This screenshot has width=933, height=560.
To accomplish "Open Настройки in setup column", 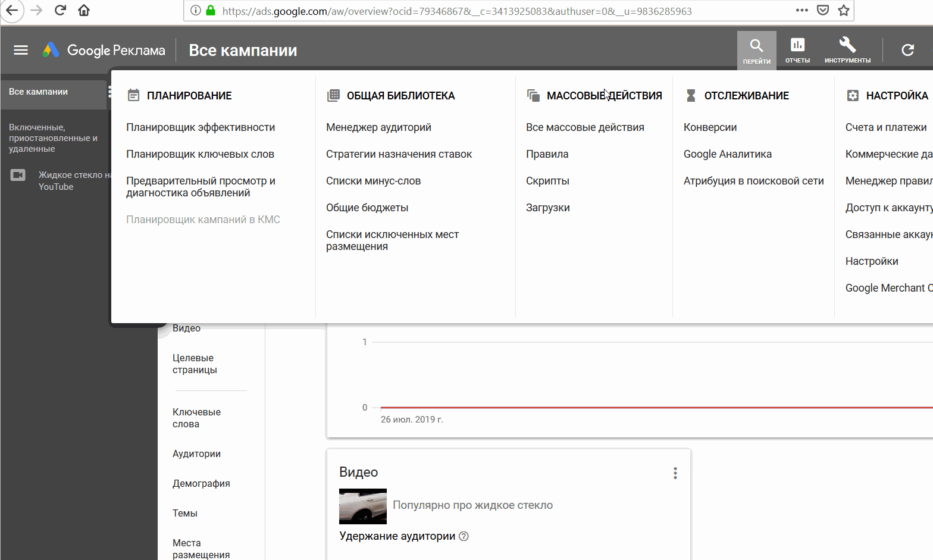I will [872, 261].
